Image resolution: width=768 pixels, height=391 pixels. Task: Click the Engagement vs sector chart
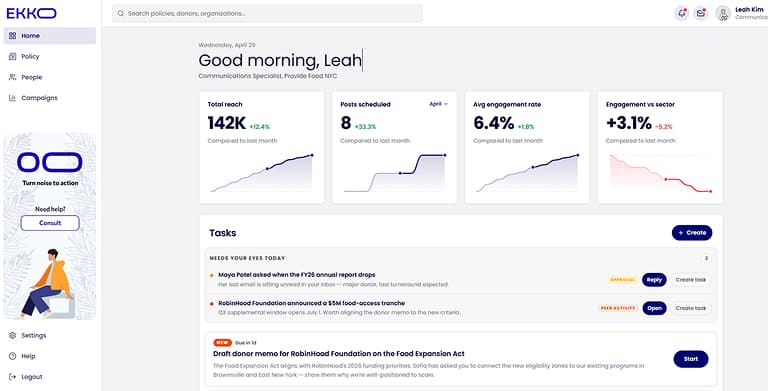point(660,173)
